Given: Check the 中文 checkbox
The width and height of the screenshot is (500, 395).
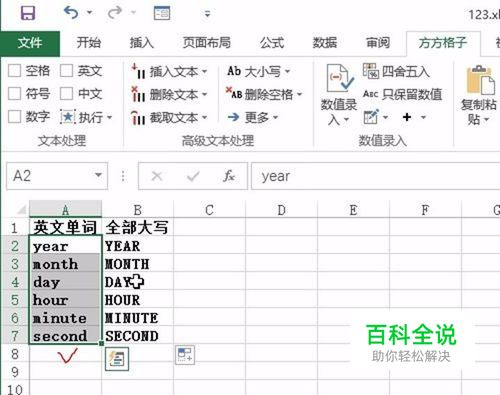Looking at the screenshot, I should pyautogui.click(x=66, y=94).
